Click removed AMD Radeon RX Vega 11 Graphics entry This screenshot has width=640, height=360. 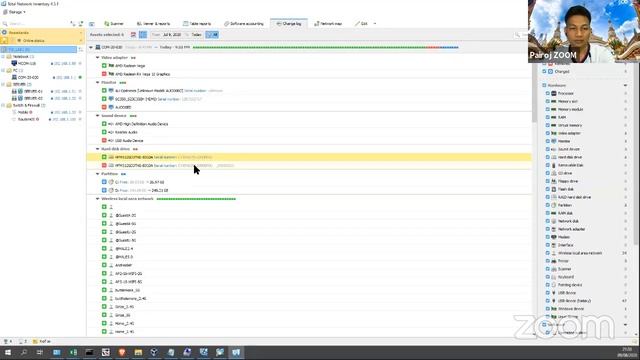point(142,74)
